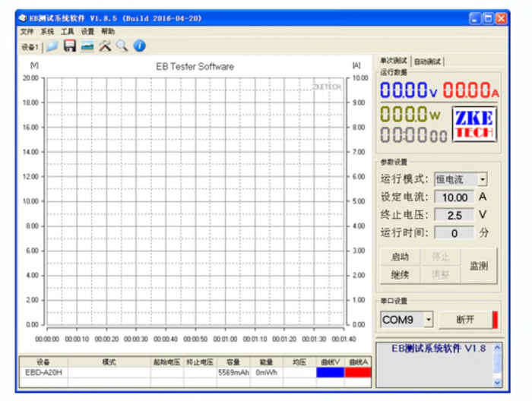
Task: Click the 停止 stop button
Action: [x=440, y=257]
